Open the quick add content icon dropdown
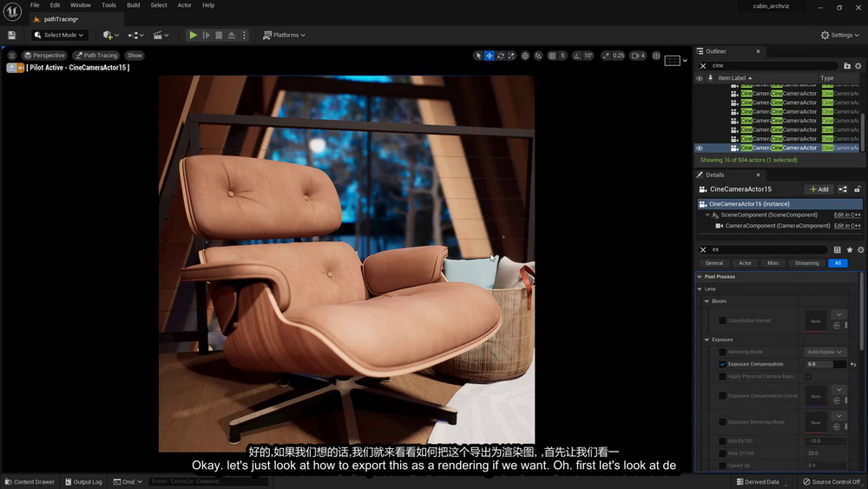Image resolution: width=868 pixels, height=489 pixels. 111,35
